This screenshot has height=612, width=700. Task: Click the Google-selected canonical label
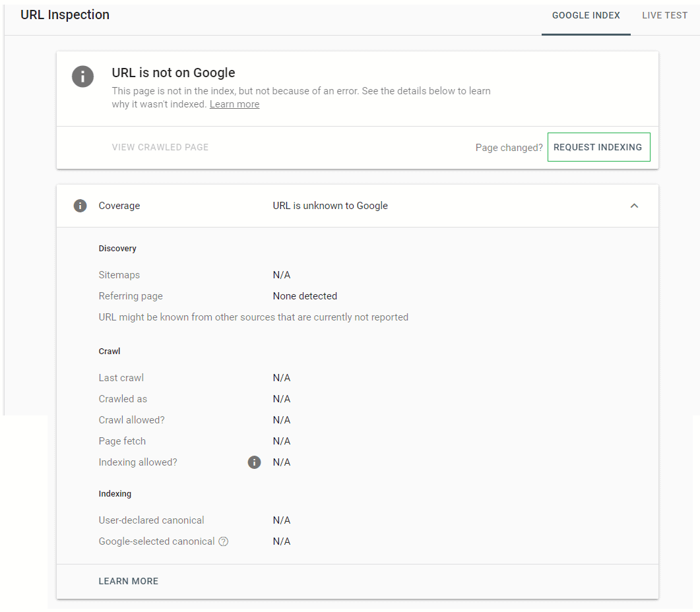(157, 541)
